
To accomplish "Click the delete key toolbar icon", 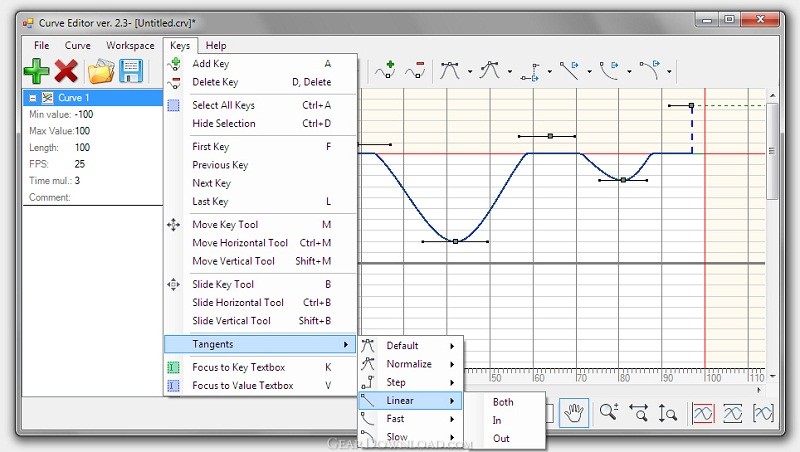I will pyautogui.click(x=415, y=70).
